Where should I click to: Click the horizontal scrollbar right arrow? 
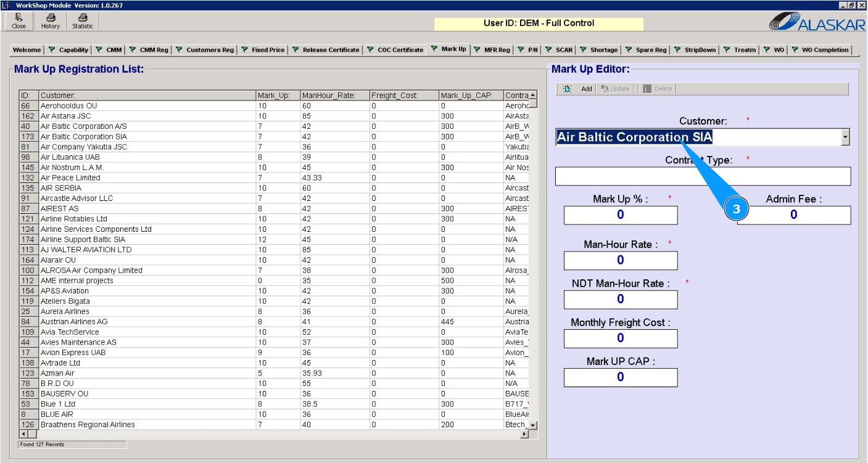(524, 435)
